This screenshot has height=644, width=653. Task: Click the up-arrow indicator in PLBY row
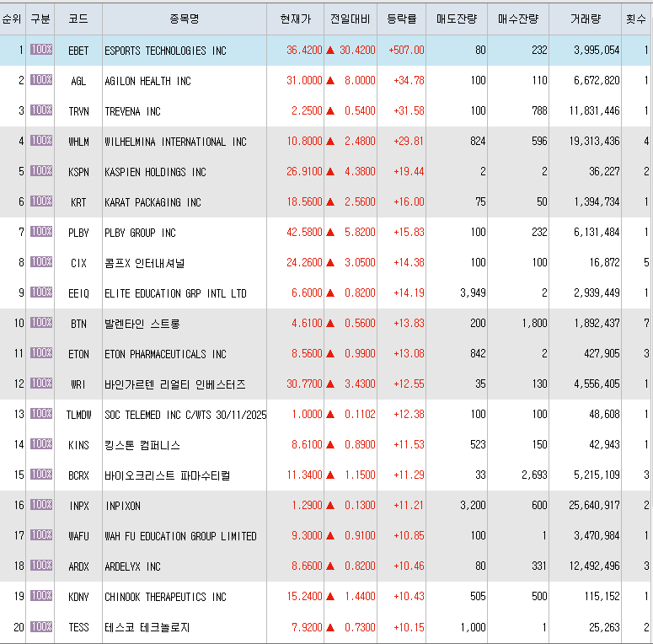330,232
